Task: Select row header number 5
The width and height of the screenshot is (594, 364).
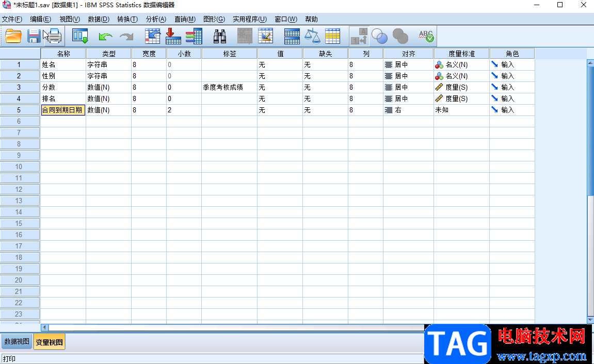Action: click(20, 110)
